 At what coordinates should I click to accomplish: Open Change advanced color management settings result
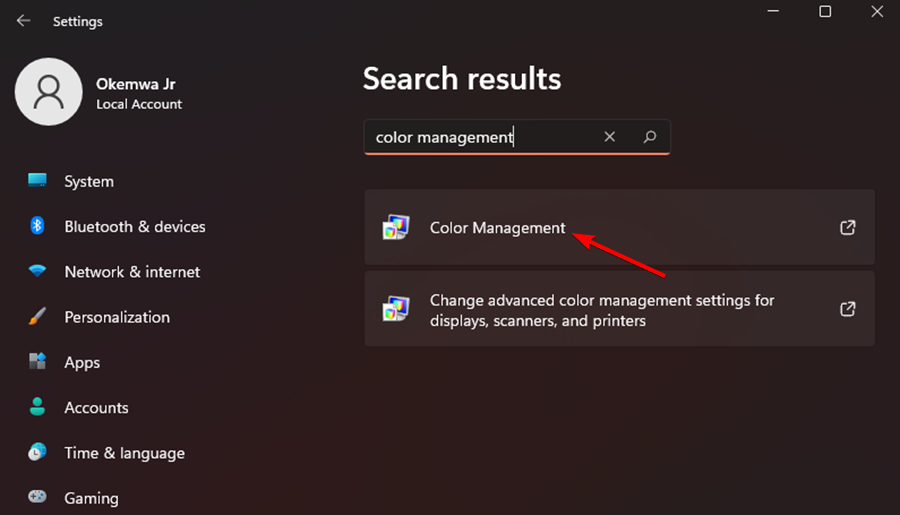(602, 310)
